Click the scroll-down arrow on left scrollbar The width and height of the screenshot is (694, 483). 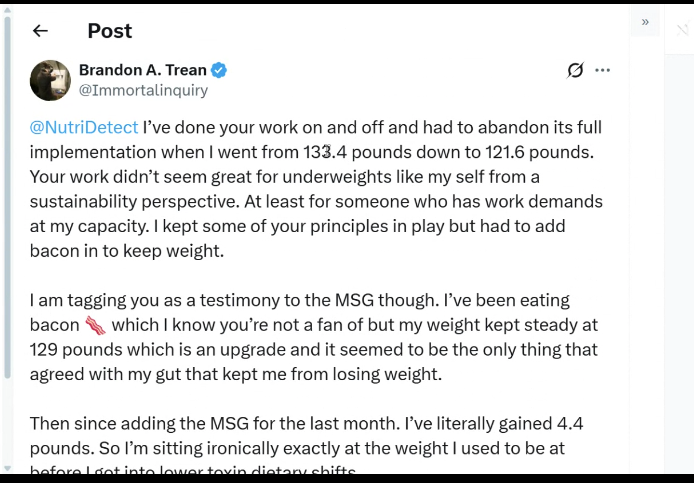(8, 467)
